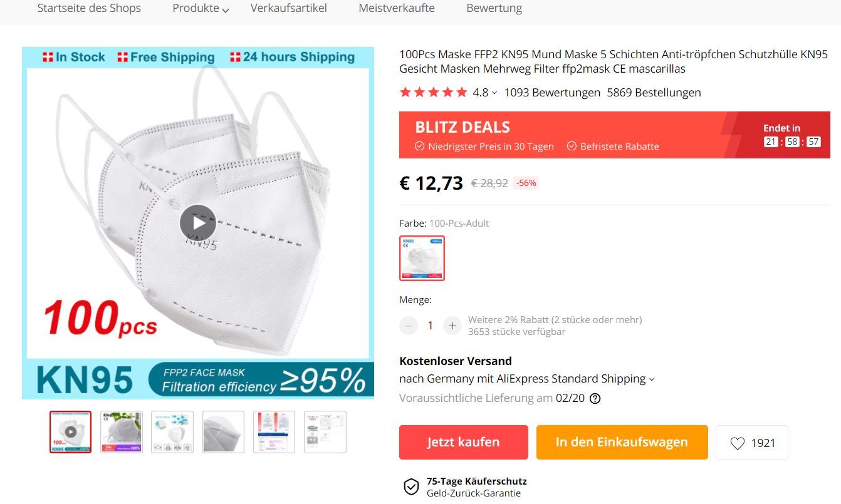Open the Produkte dropdown menu
This screenshot has height=504, width=841.
click(x=201, y=9)
